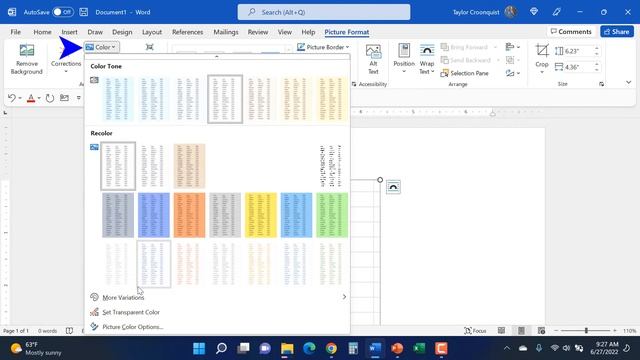
Task: Click the Comments button
Action: (571, 31)
